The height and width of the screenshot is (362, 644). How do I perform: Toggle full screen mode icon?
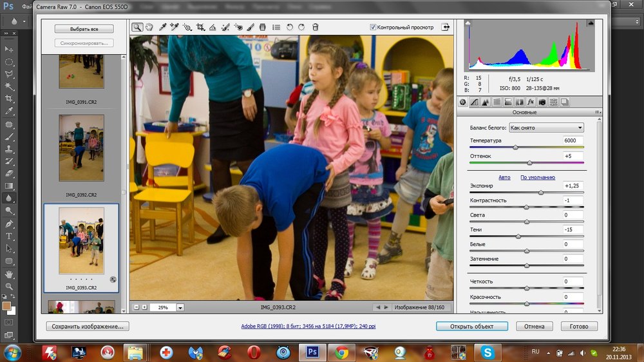[x=445, y=27]
